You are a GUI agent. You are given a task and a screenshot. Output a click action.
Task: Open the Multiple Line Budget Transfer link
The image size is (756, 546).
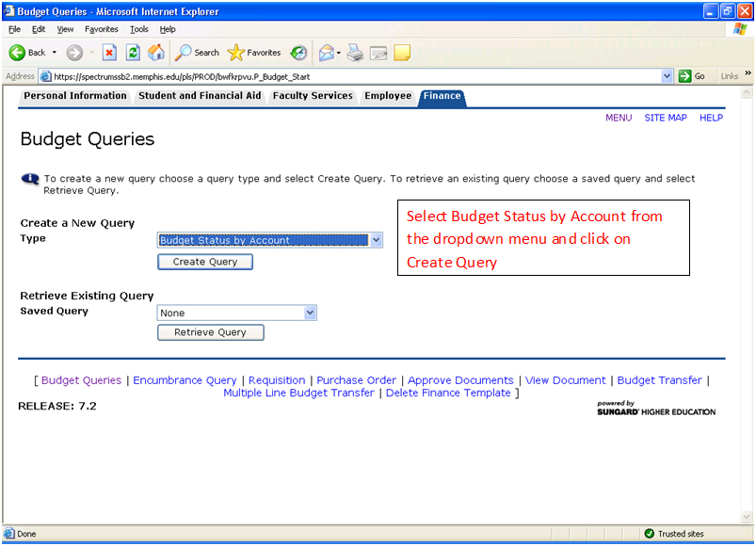tap(298, 393)
